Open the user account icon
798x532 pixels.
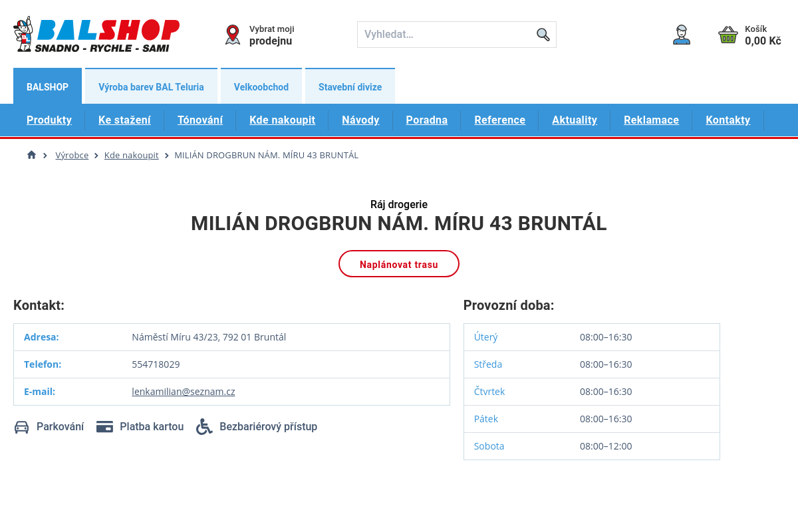point(681,35)
